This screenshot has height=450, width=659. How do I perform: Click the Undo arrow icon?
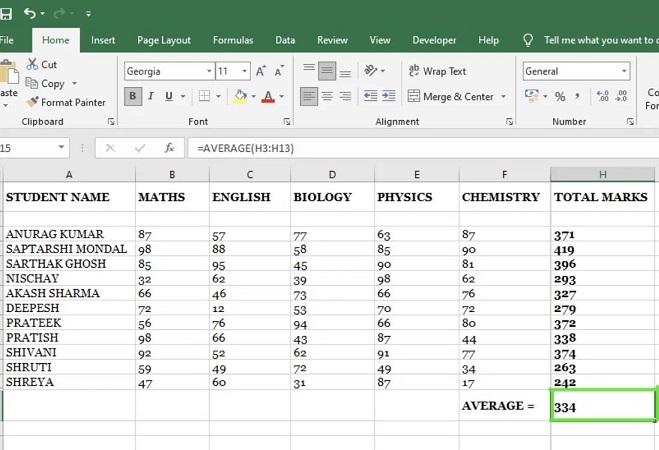(29, 13)
